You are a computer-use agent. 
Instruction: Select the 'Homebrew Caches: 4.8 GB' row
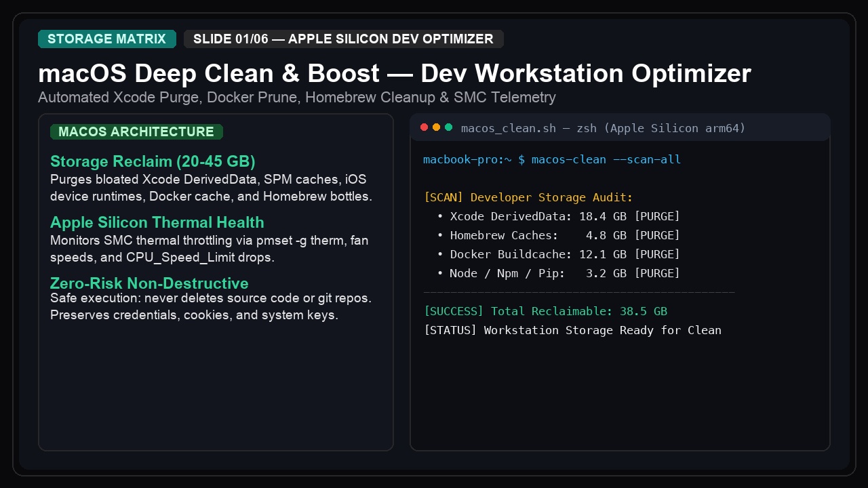[x=558, y=236]
